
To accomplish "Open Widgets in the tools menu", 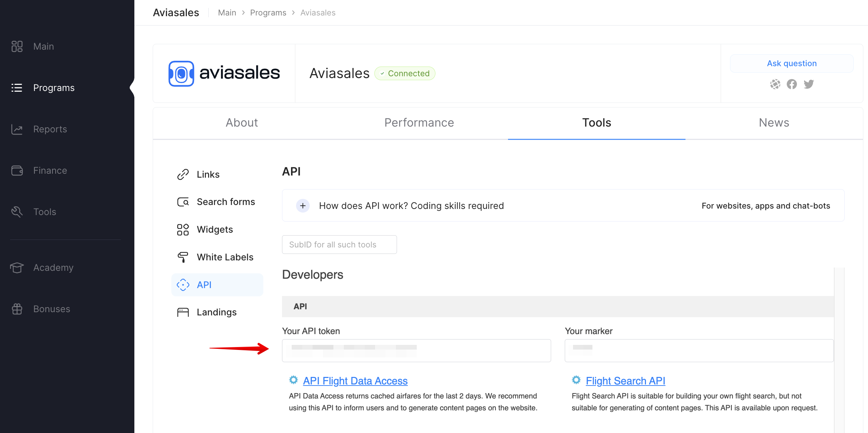I will point(217,229).
